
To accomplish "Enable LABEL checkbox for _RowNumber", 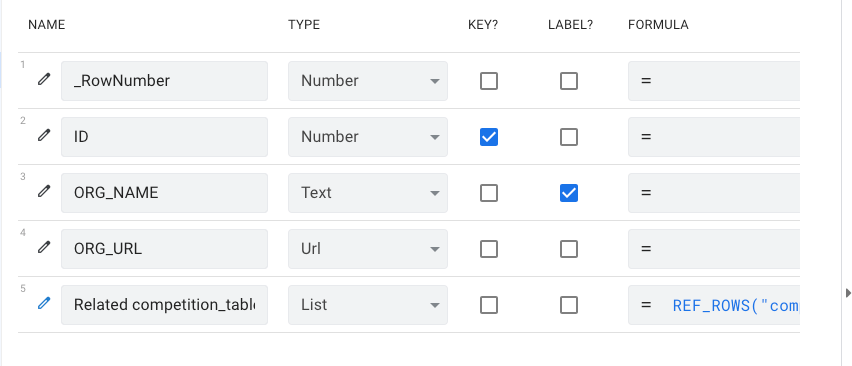I will (x=569, y=81).
